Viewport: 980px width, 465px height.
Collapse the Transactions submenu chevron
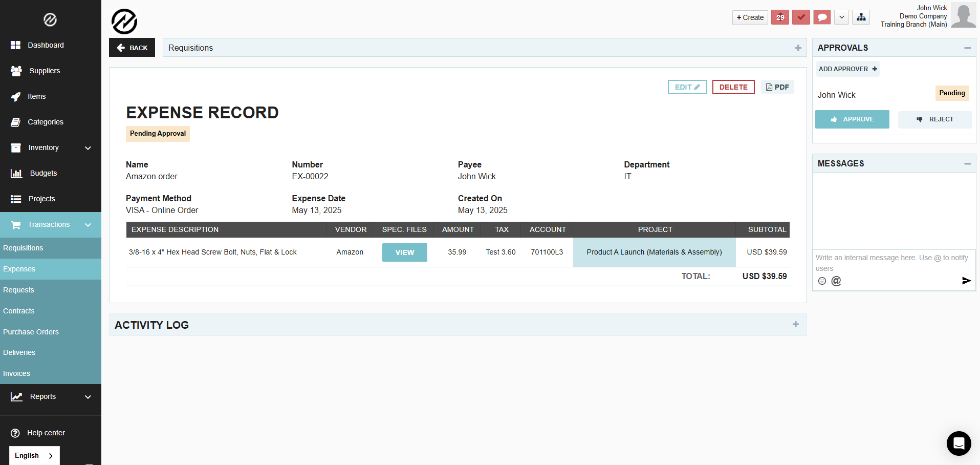coord(88,225)
